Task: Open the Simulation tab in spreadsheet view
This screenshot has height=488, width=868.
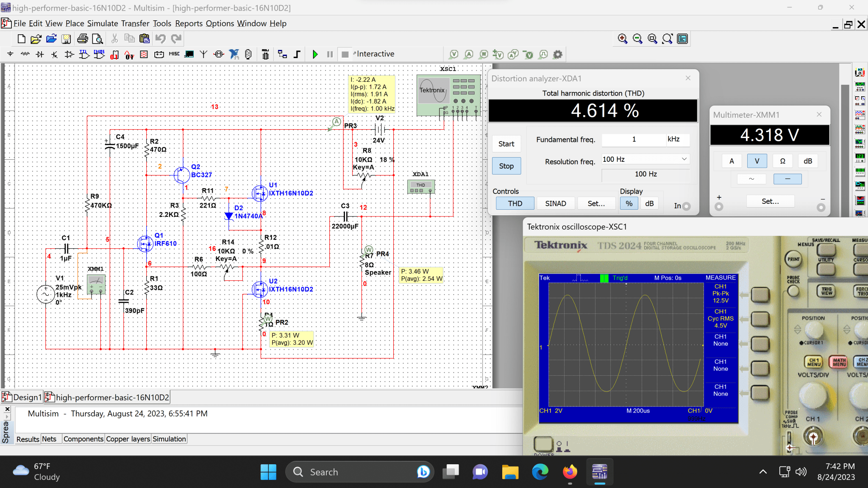Action: (x=169, y=439)
